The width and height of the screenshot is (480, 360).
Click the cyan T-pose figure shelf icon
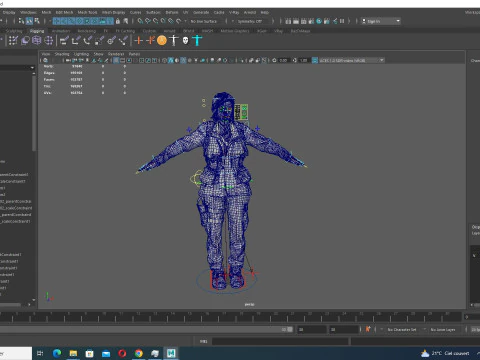point(197,40)
